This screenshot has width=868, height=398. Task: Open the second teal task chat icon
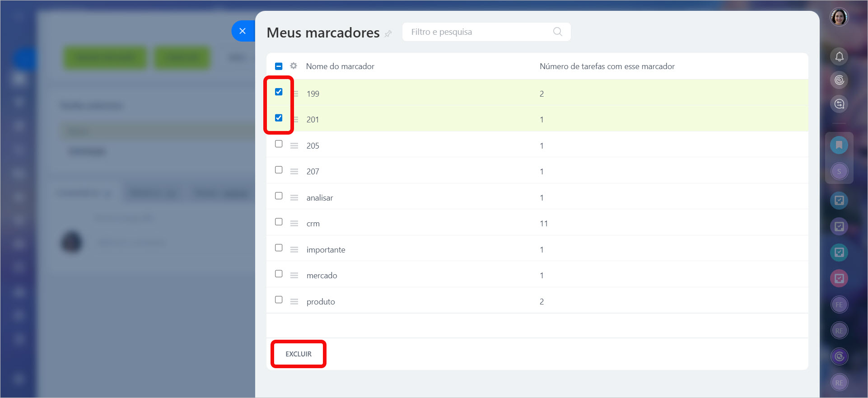839,252
